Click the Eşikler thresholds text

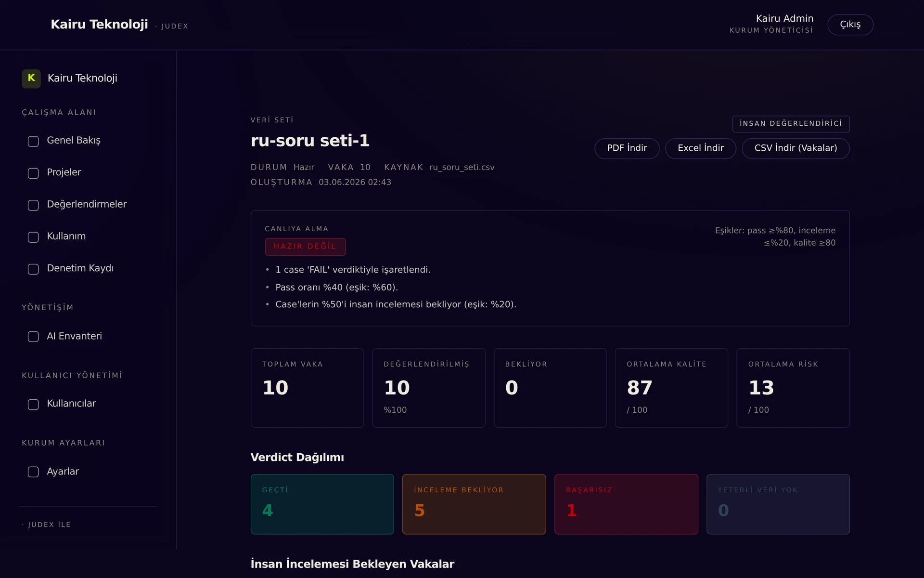coord(775,236)
